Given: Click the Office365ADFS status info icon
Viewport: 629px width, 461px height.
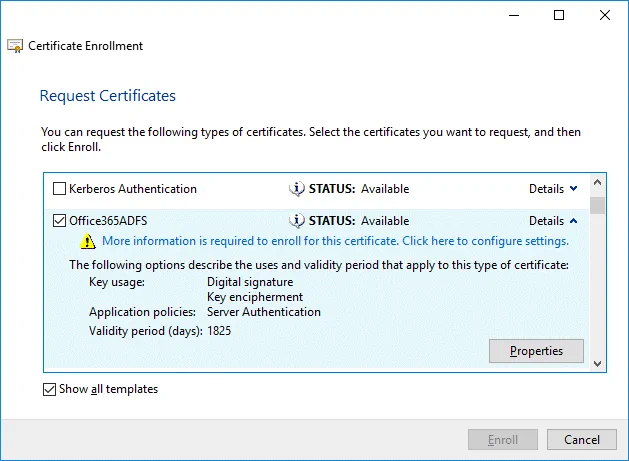Looking at the screenshot, I should (x=296, y=221).
